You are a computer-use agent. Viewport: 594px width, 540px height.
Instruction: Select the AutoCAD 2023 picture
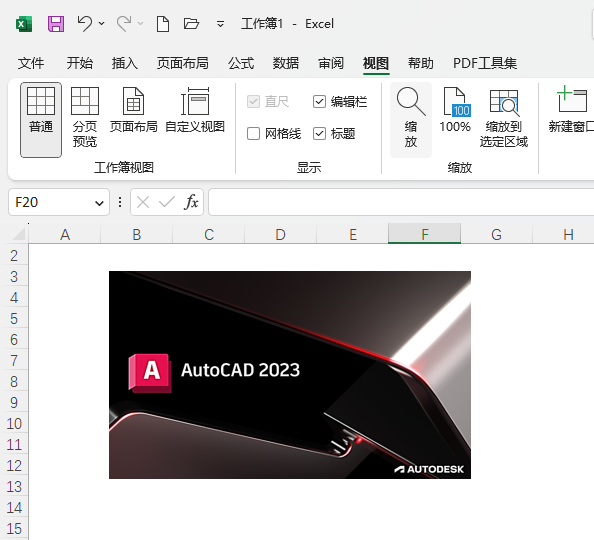(x=290, y=375)
